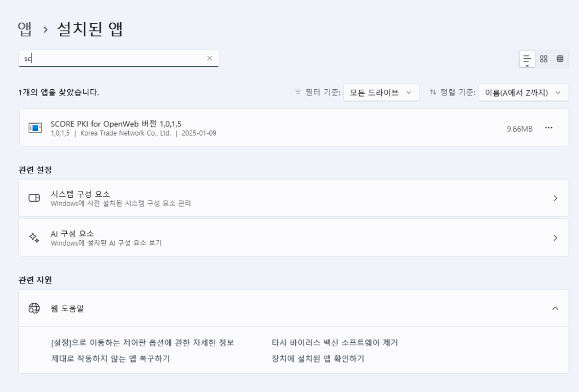The width and height of the screenshot is (579, 392).
Task: Switch to grid view layout icon
Action: tap(543, 59)
